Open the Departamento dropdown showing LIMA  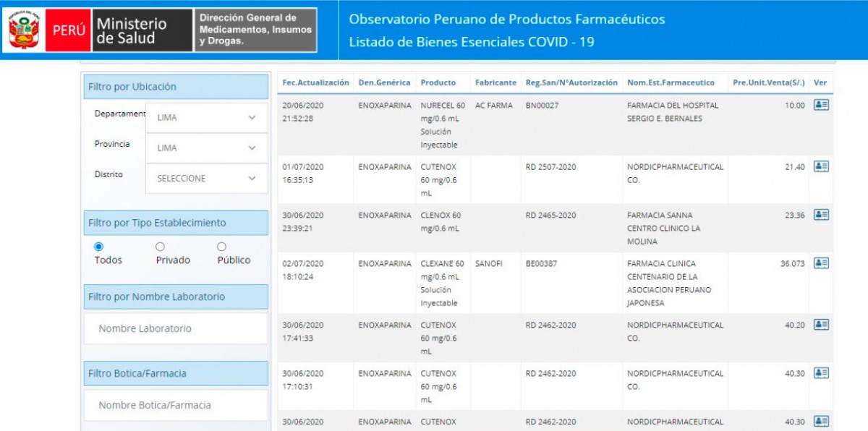click(x=206, y=117)
